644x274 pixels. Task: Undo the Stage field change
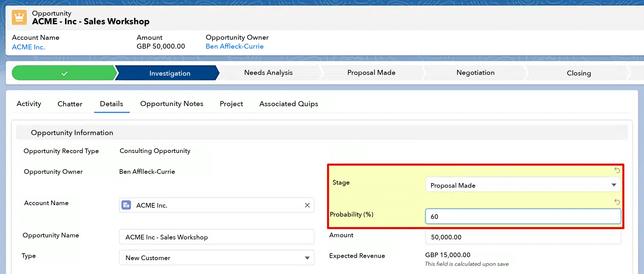coord(617,170)
